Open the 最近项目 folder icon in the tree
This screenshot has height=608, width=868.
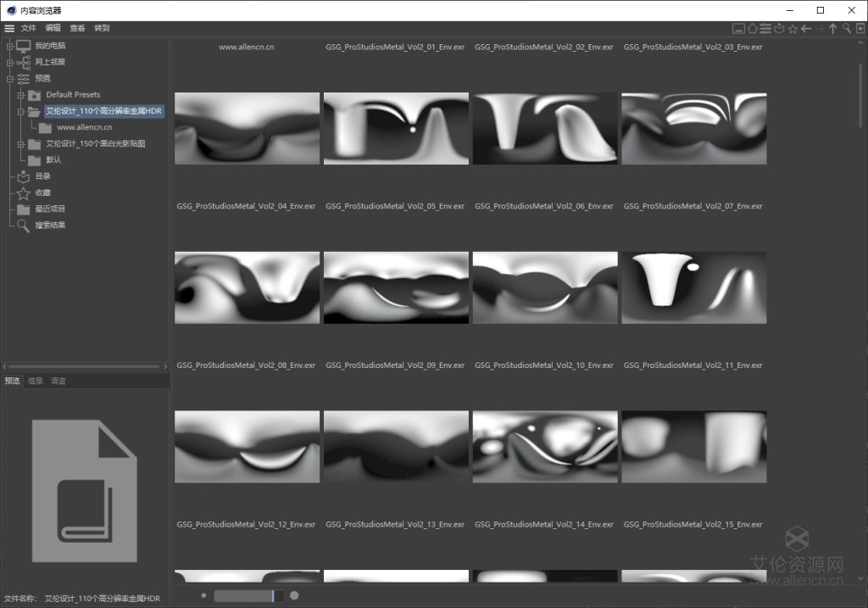(x=23, y=209)
